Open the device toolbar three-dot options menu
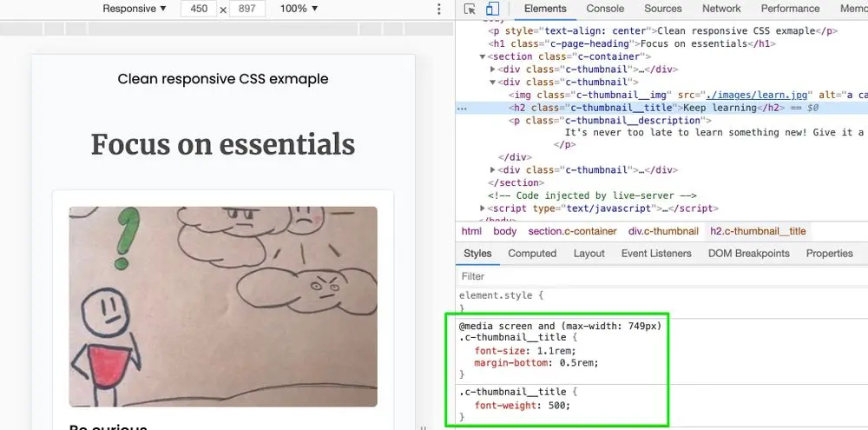The width and height of the screenshot is (868, 430). (x=438, y=9)
